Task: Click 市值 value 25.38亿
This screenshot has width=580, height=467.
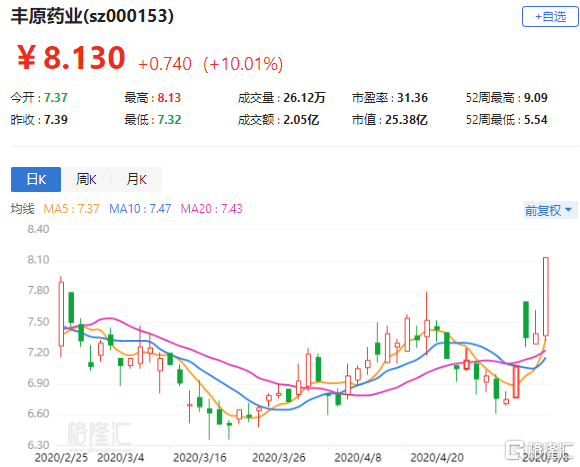Action: click(x=406, y=120)
